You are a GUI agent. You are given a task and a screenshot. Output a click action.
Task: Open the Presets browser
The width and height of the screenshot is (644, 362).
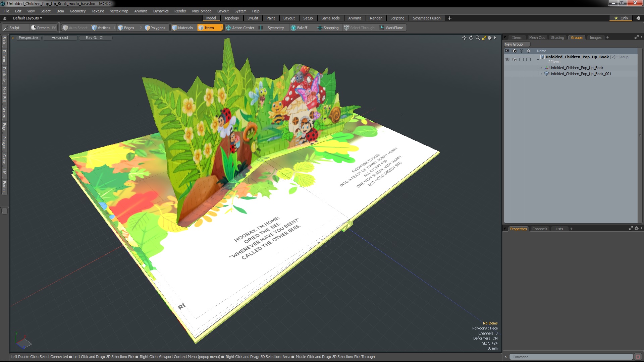coord(43,28)
